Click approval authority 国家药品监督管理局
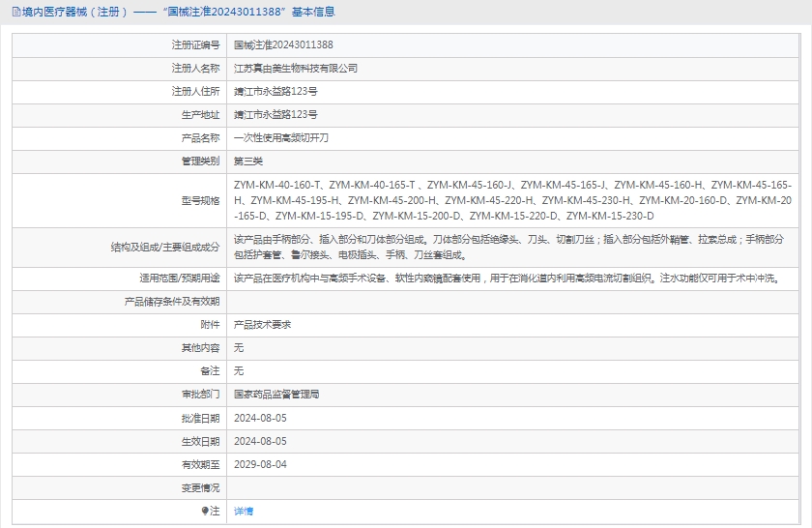The height and width of the screenshot is (528, 812). [276, 394]
